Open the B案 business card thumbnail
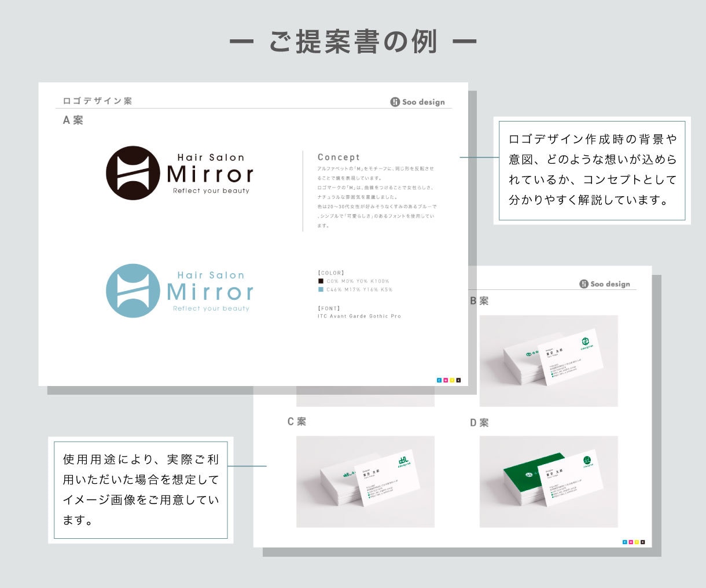 (549, 361)
